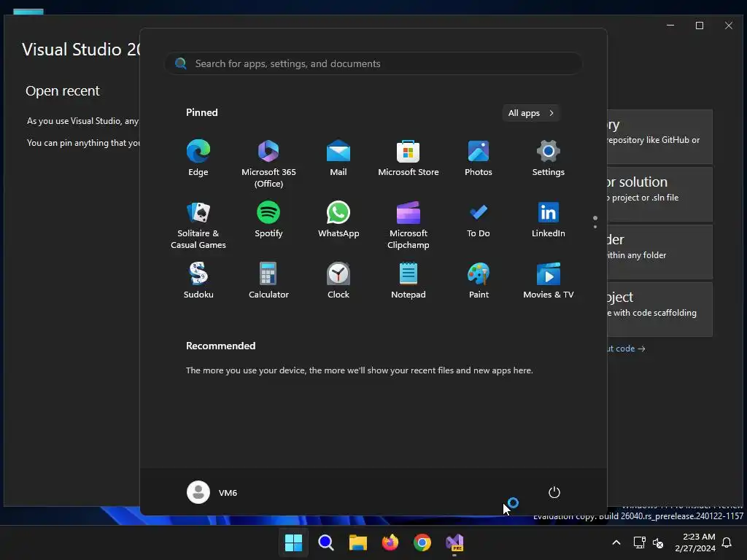Open Solitaire & Casual Games
The width and height of the screenshot is (747, 560).
tap(198, 225)
